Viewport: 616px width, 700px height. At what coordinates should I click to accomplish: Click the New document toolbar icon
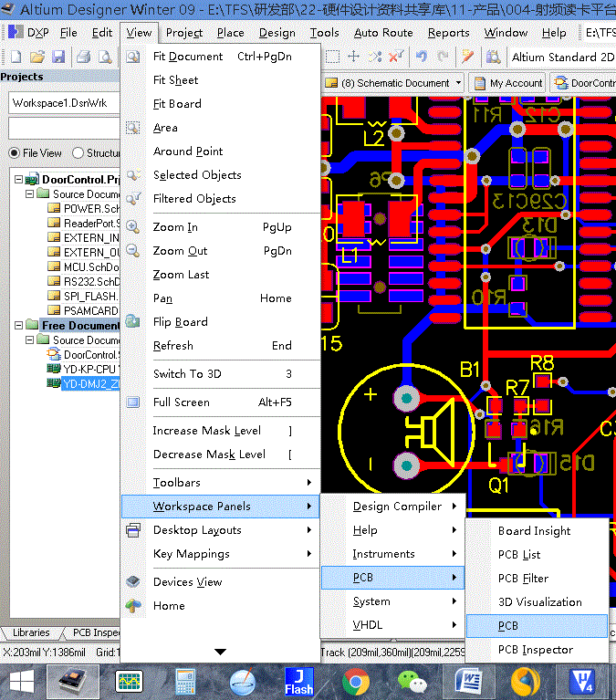(x=16, y=57)
